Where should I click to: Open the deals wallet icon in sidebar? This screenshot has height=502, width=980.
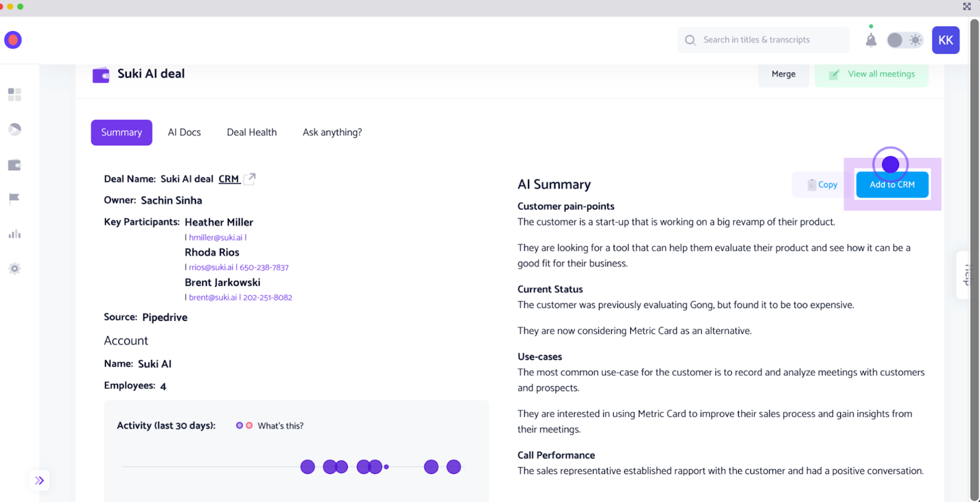(x=15, y=165)
